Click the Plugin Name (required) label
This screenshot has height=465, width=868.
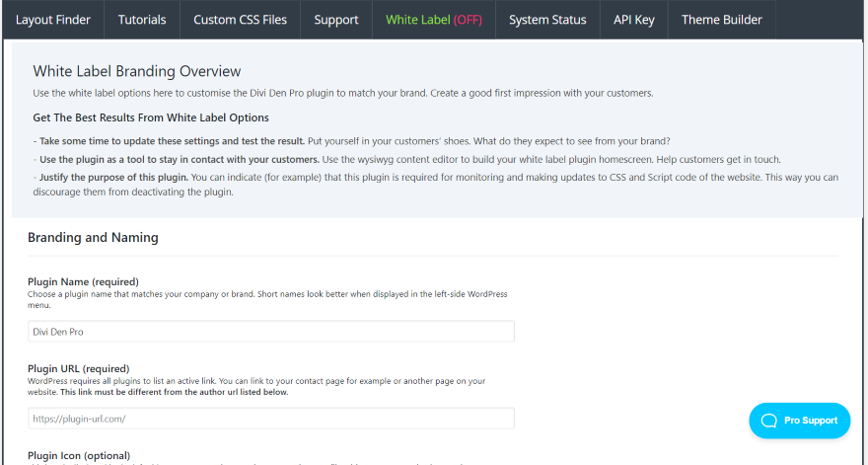coord(83,281)
